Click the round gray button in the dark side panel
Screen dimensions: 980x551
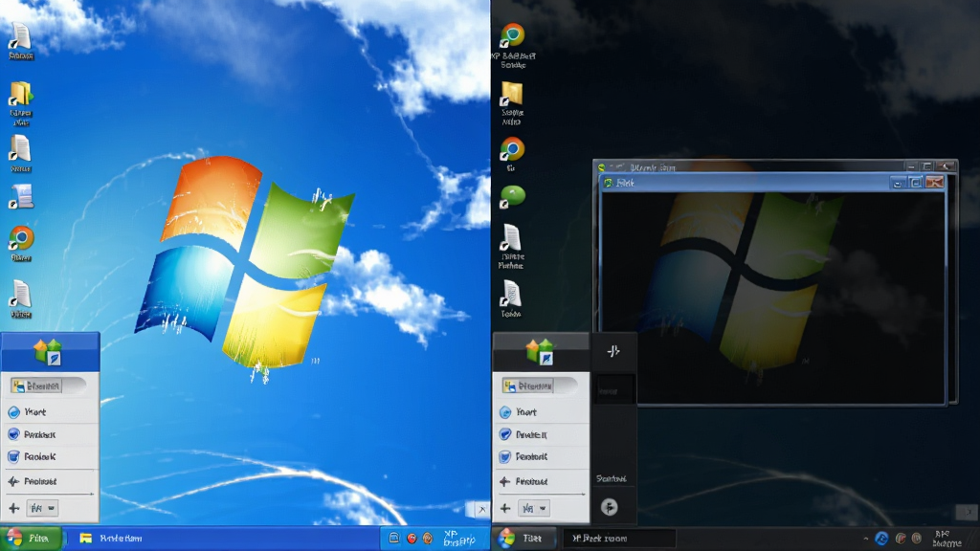pos(610,507)
